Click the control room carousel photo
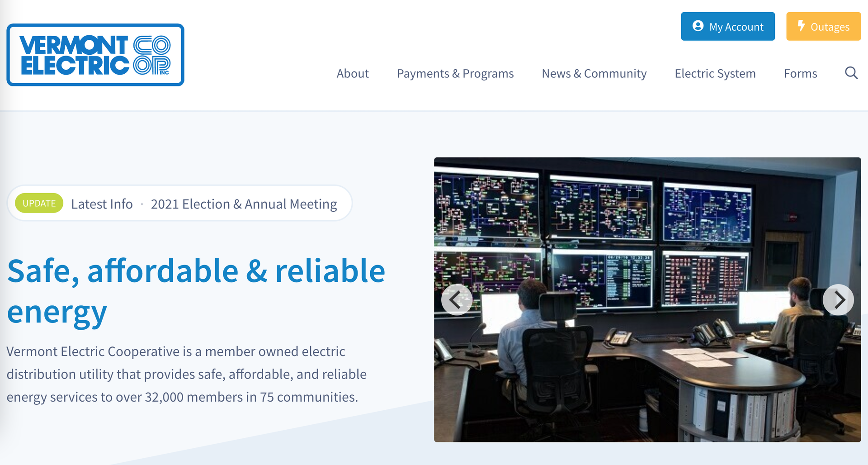The image size is (868, 465). pos(647,299)
